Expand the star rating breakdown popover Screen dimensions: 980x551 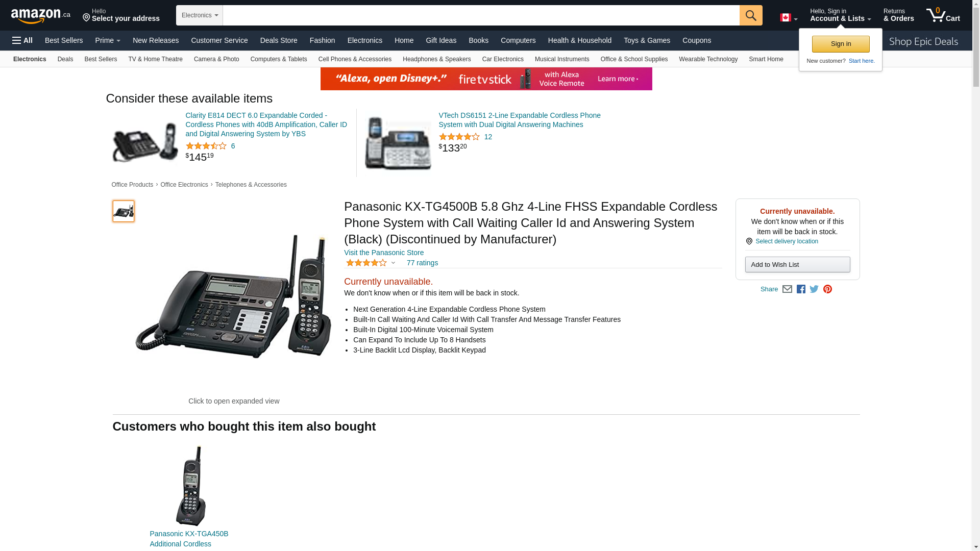pos(371,263)
